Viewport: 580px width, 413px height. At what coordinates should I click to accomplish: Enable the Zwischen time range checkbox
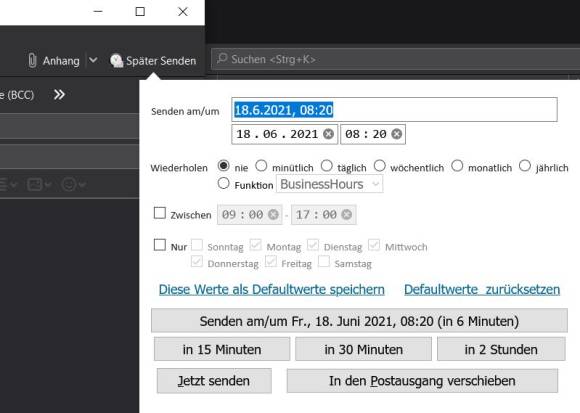tap(160, 213)
